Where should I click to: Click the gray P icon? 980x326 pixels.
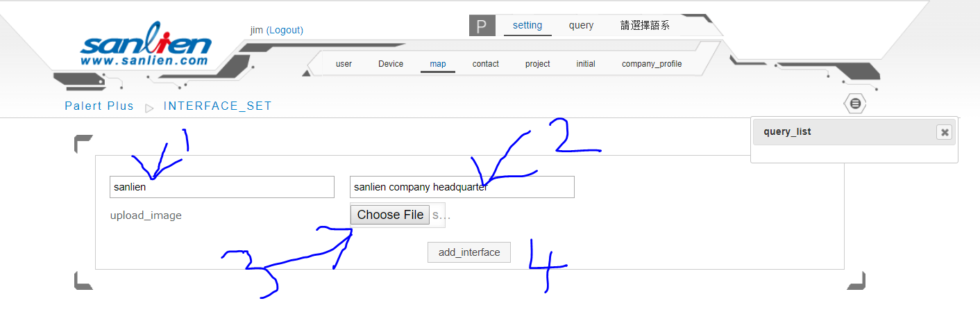click(482, 26)
